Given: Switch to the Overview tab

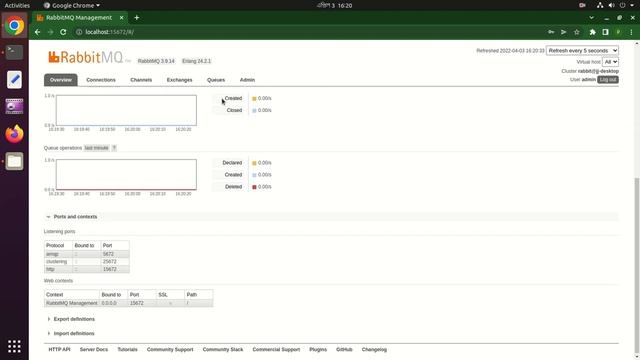Looking at the screenshot, I should coord(60,80).
